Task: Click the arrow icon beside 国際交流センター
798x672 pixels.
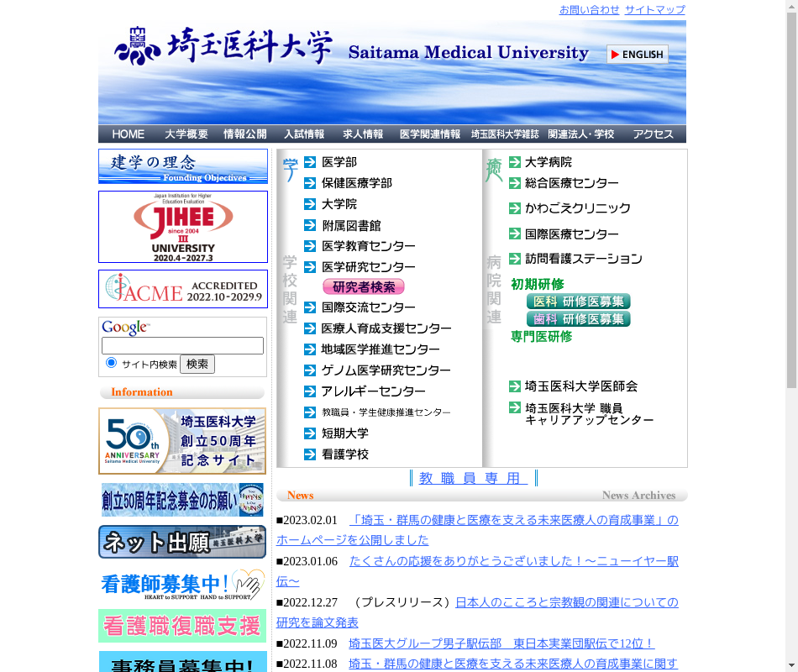Action: (310, 307)
